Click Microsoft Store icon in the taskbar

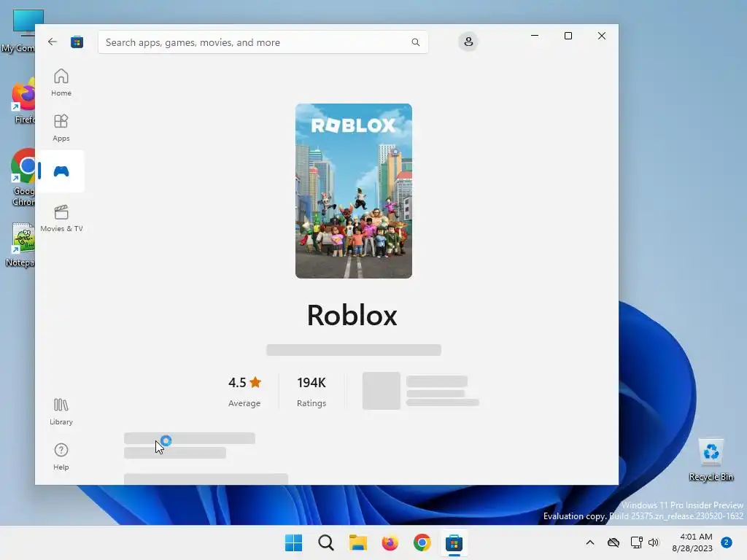tap(454, 542)
